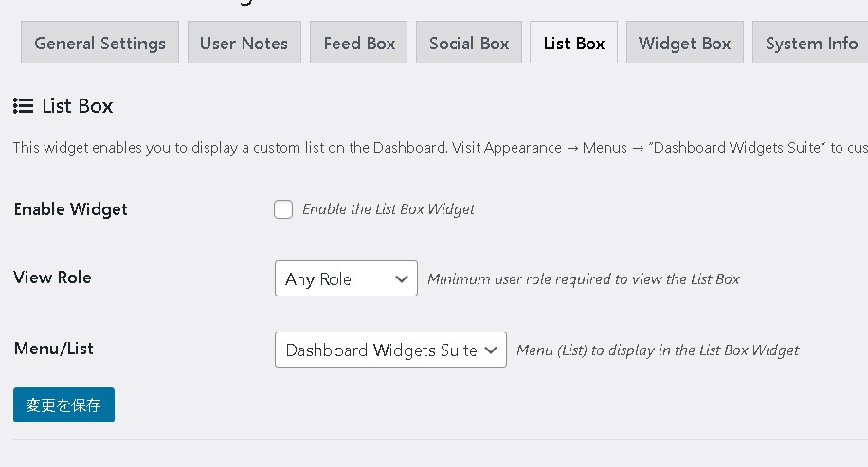The width and height of the screenshot is (868, 467).
Task: Click the "Minimum user role required" hint text
Action: [x=584, y=279]
